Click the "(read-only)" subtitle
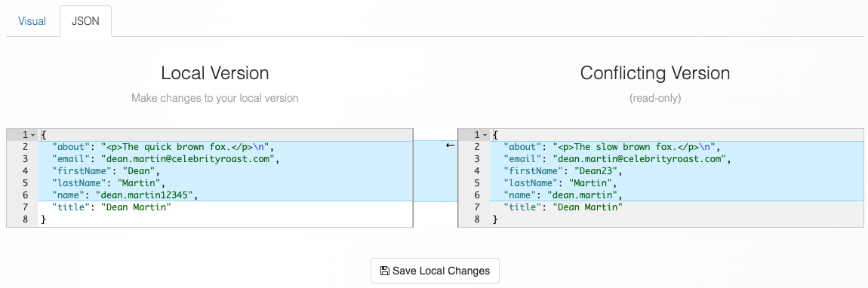Viewport: 868px width, 288px height. (655, 99)
